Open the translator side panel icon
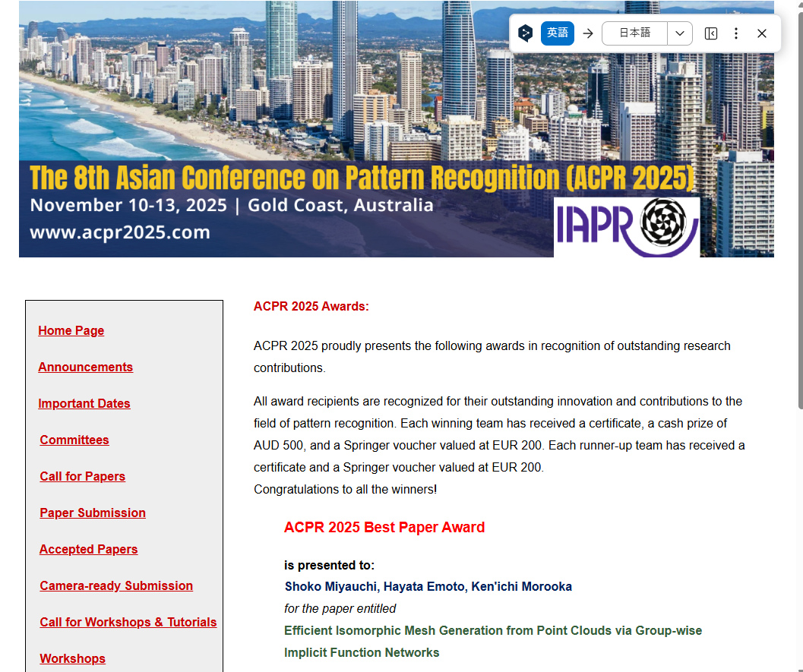This screenshot has width=803, height=672. point(711,33)
